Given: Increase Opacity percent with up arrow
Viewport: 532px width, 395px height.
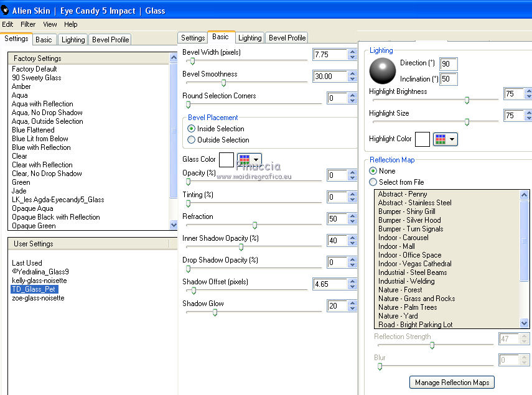Looking at the screenshot, I should point(353,172).
